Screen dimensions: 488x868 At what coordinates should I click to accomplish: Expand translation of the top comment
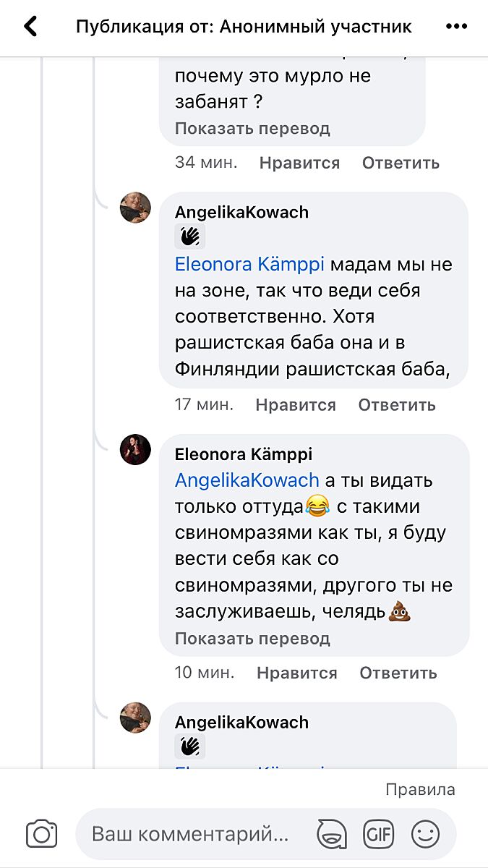[252, 129]
